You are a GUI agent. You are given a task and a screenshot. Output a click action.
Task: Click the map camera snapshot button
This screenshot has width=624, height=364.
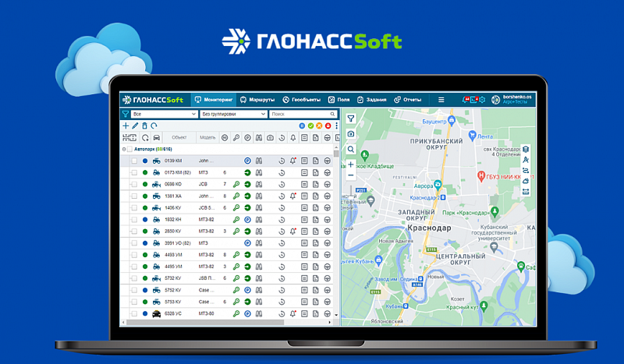click(x=350, y=133)
